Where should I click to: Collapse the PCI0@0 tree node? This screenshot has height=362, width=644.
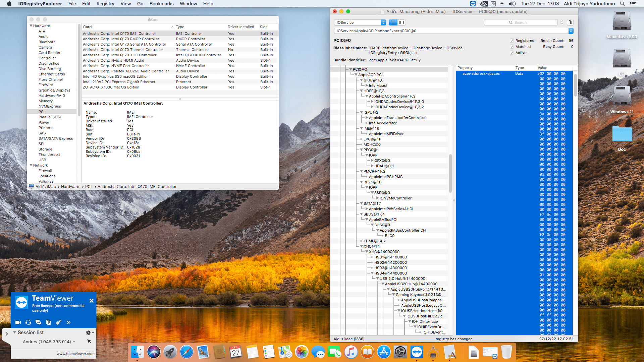click(351, 69)
